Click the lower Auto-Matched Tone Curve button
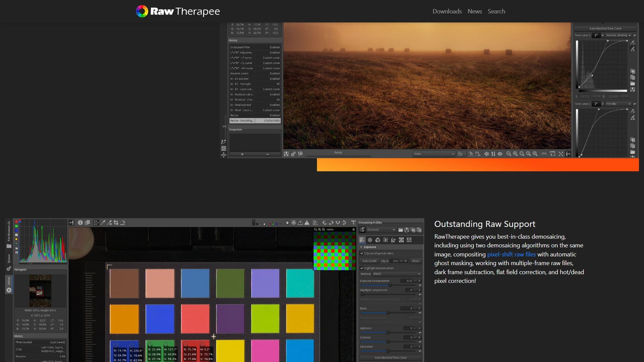The height and width of the screenshot is (362, 644). 390,358
